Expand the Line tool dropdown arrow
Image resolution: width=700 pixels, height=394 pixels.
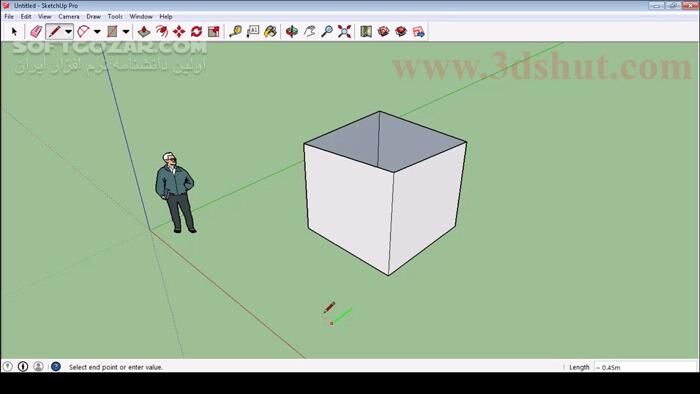(68, 32)
